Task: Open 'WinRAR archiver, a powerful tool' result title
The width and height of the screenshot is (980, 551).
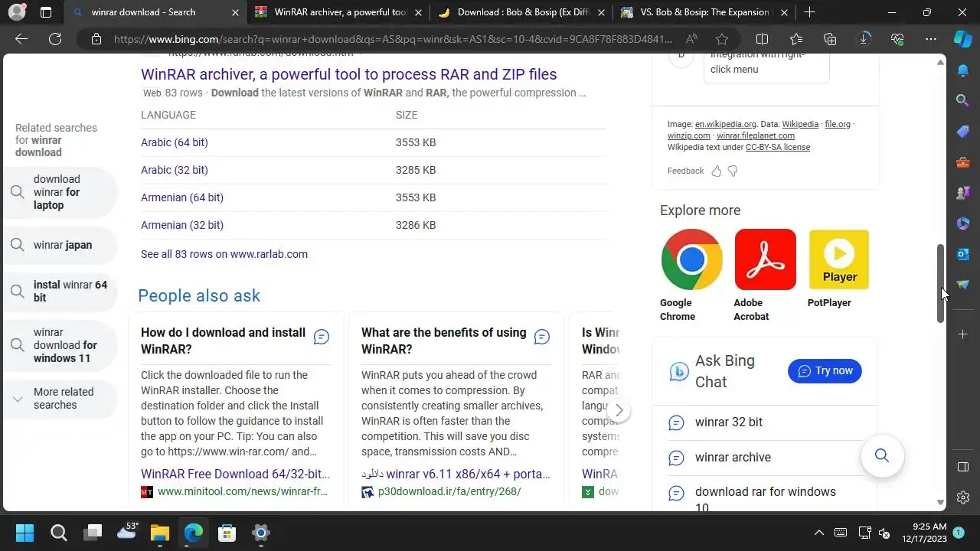Action: tap(349, 74)
